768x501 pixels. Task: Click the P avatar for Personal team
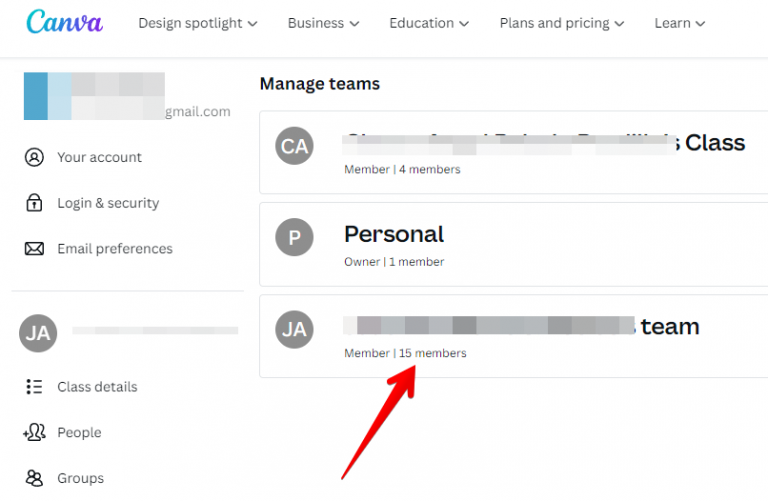(294, 237)
